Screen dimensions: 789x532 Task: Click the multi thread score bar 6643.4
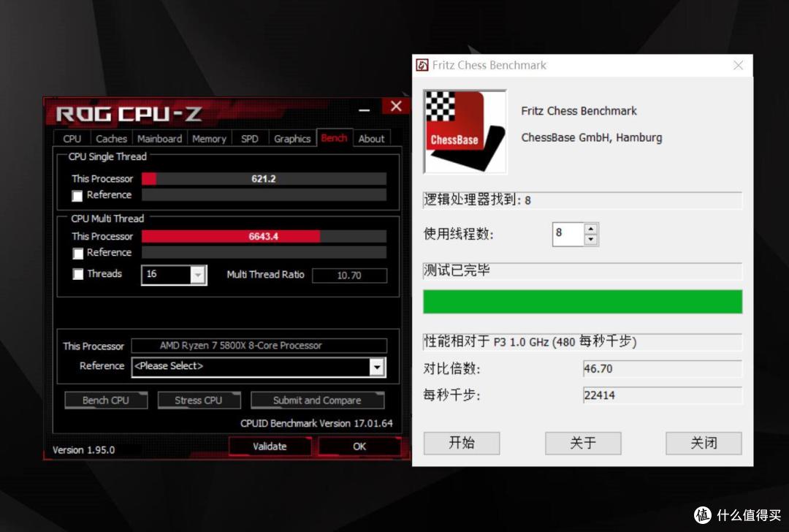tap(264, 237)
